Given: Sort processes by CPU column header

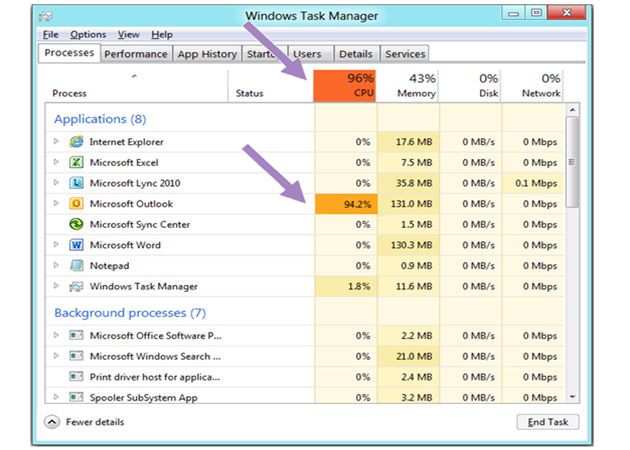Looking at the screenshot, I should 345,85.
